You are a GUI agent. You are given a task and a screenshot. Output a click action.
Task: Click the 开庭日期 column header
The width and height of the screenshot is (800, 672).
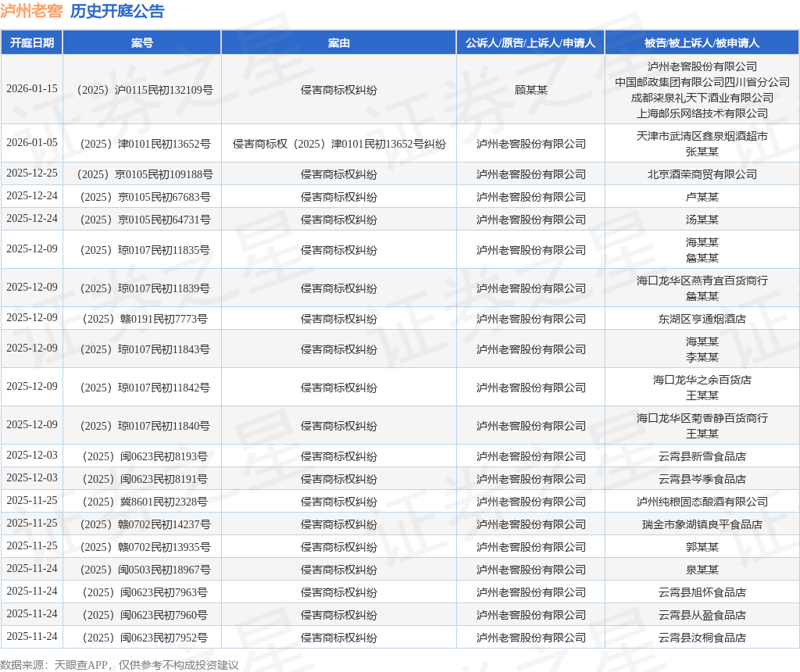tap(31, 43)
